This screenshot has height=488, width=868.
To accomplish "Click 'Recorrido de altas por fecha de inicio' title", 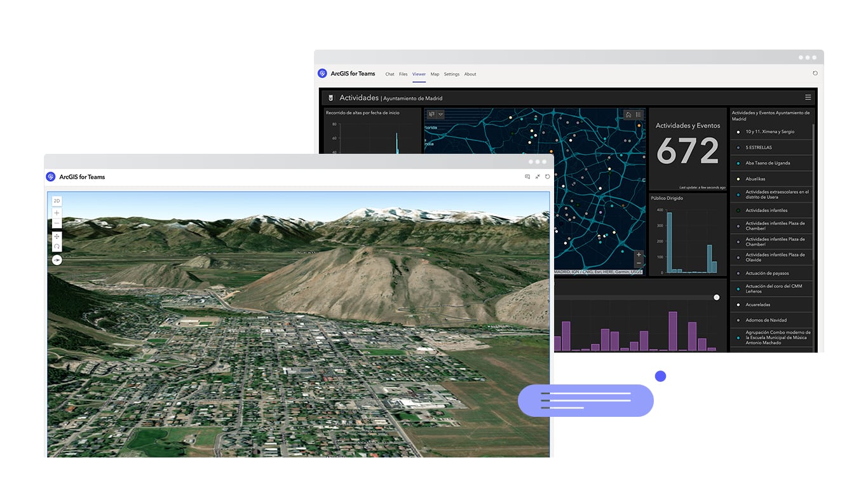I will click(x=363, y=112).
